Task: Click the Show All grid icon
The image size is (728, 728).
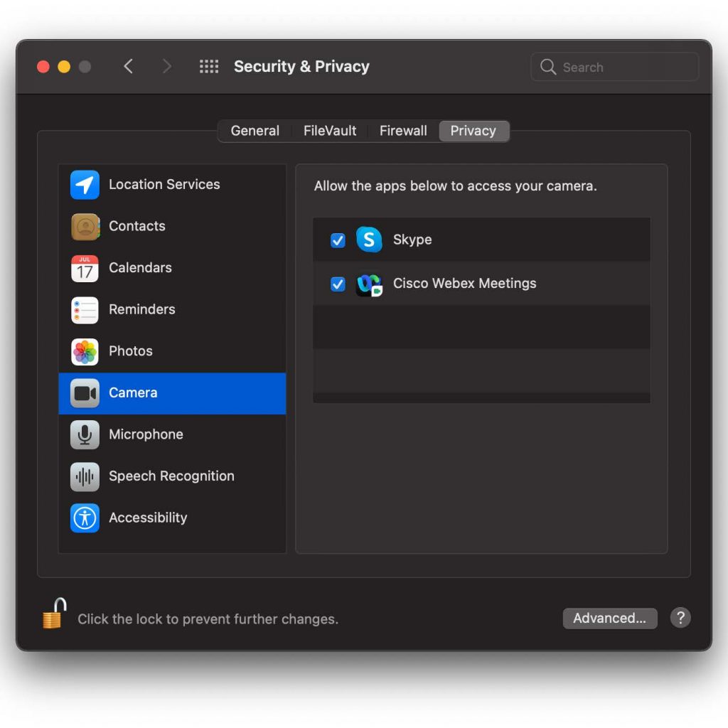Action: tap(209, 66)
